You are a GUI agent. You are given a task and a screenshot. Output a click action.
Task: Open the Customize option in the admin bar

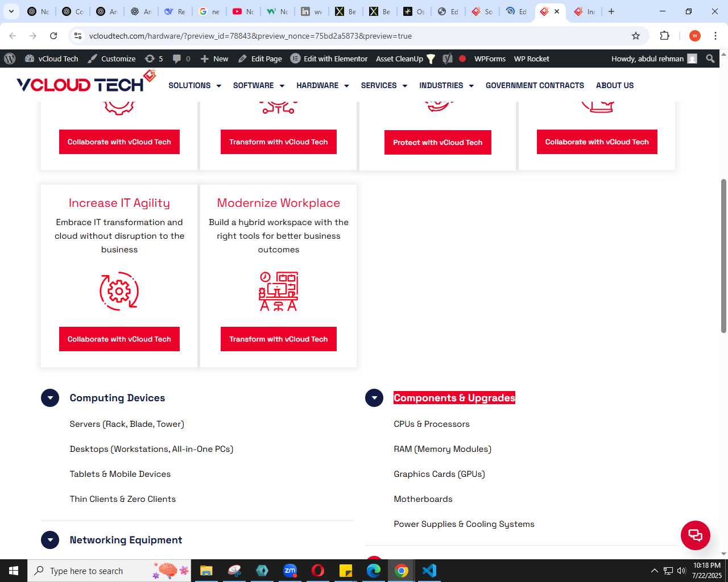111,59
